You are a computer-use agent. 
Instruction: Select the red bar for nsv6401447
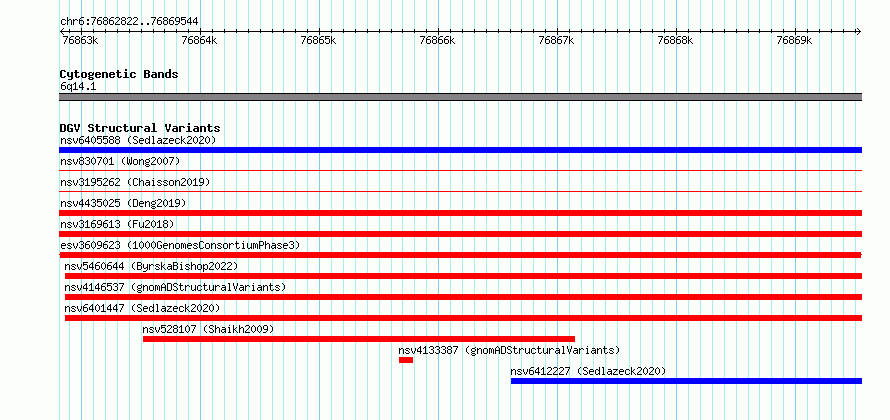(463, 318)
